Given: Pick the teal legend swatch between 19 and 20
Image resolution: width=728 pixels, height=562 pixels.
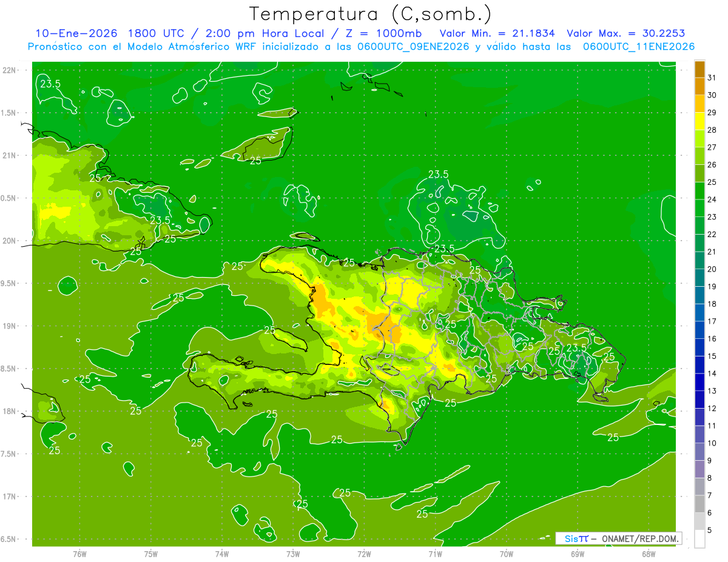Looking at the screenshot, I should tap(699, 278).
